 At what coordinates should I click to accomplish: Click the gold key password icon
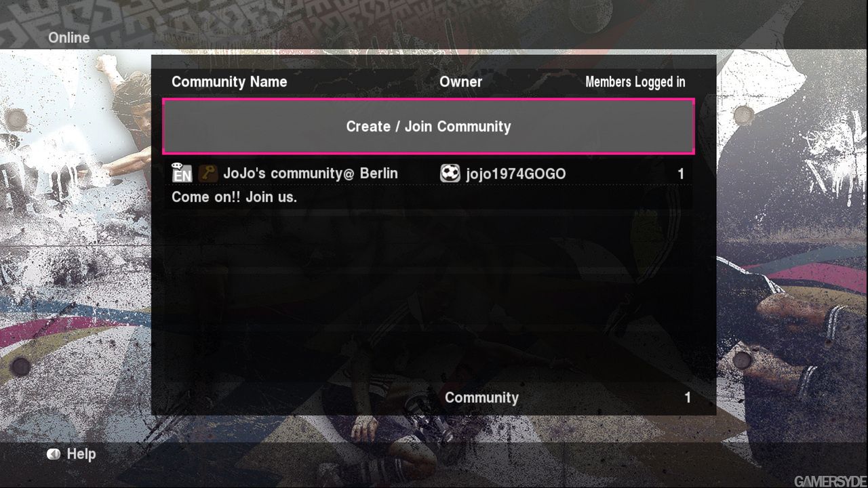(x=208, y=174)
